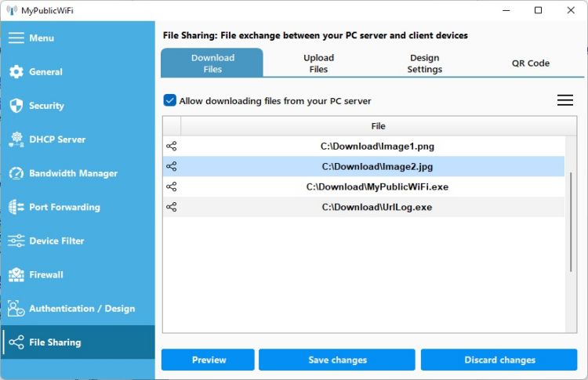Viewport: 588px width, 380px height.
Task: Go to Bandwidth Manager menu label
Action: click(74, 173)
